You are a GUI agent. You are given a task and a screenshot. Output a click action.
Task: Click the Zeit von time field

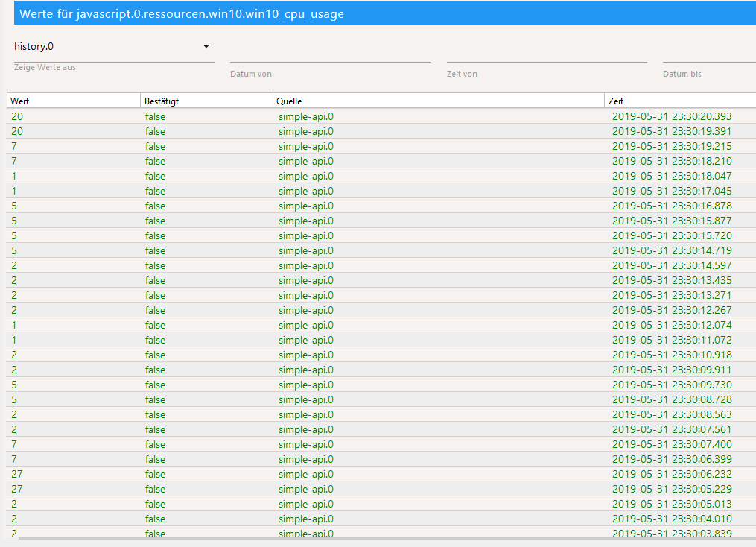click(547, 54)
